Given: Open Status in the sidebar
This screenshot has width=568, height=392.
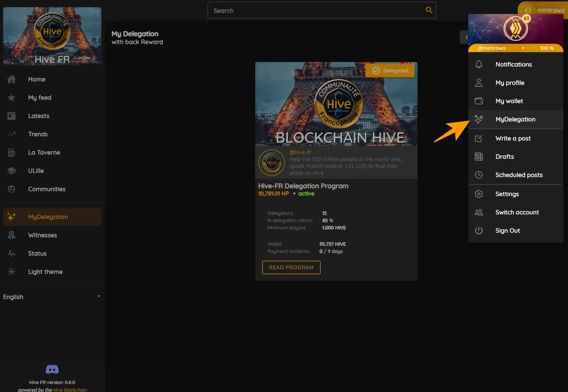Looking at the screenshot, I should (x=52, y=253).
